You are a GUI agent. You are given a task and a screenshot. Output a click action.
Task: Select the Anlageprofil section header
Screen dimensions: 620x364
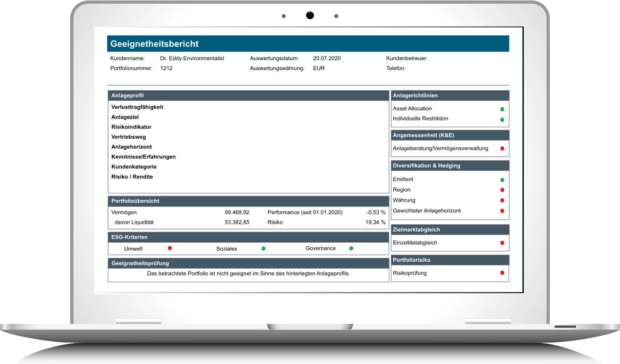(248, 96)
